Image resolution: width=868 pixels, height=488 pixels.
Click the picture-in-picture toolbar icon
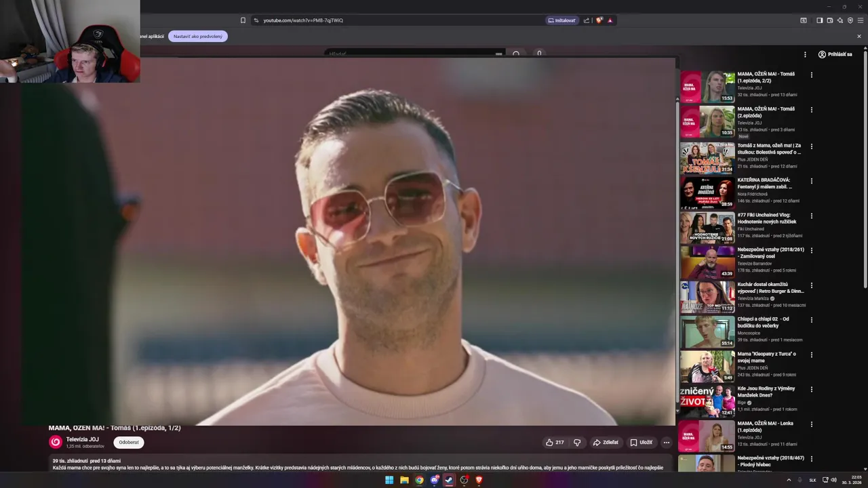(x=804, y=20)
